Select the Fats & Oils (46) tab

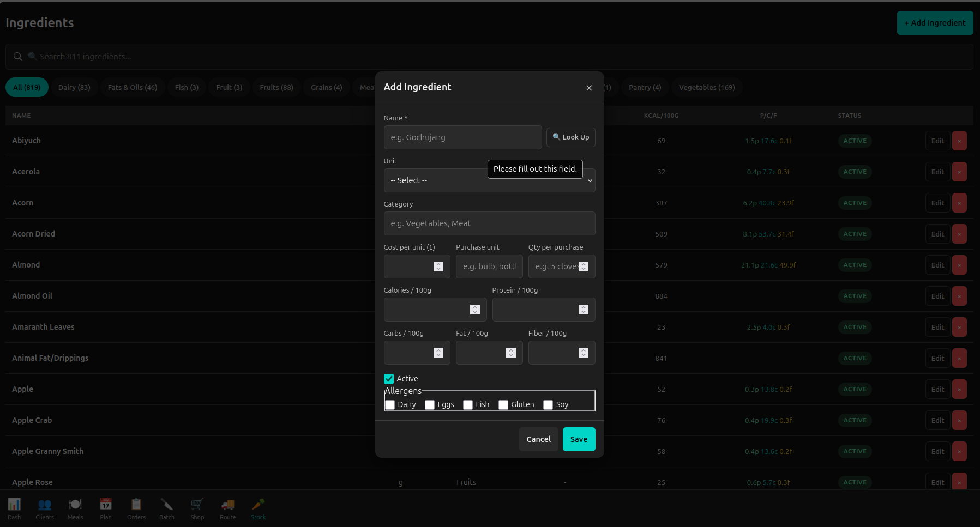click(133, 87)
